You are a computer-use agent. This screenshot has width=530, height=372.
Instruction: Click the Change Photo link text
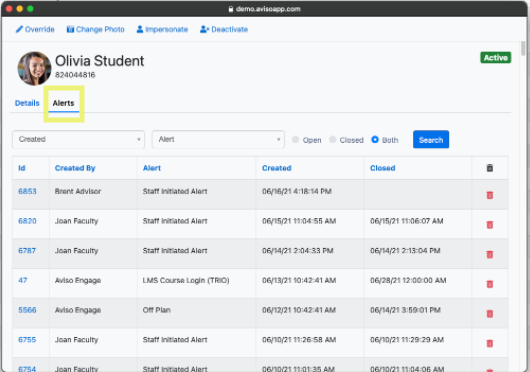click(x=100, y=29)
